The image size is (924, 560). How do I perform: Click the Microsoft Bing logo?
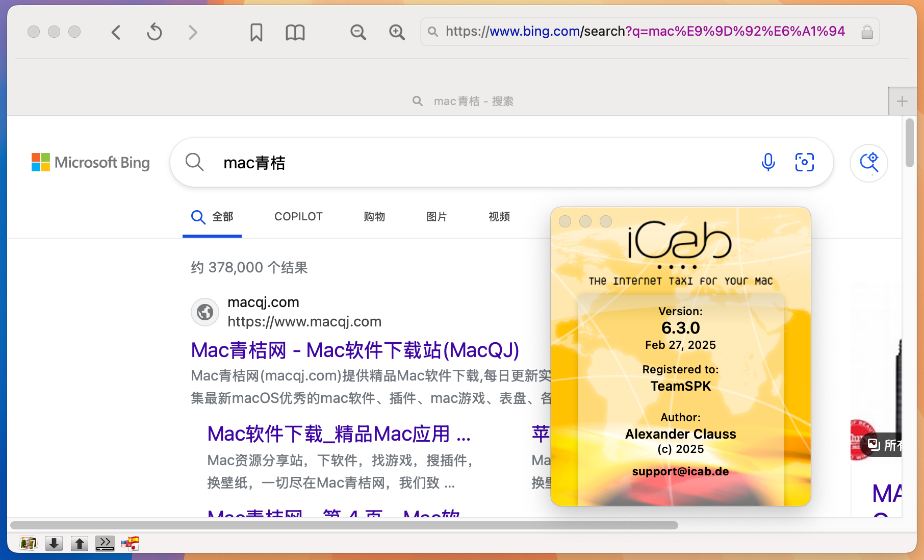(91, 163)
